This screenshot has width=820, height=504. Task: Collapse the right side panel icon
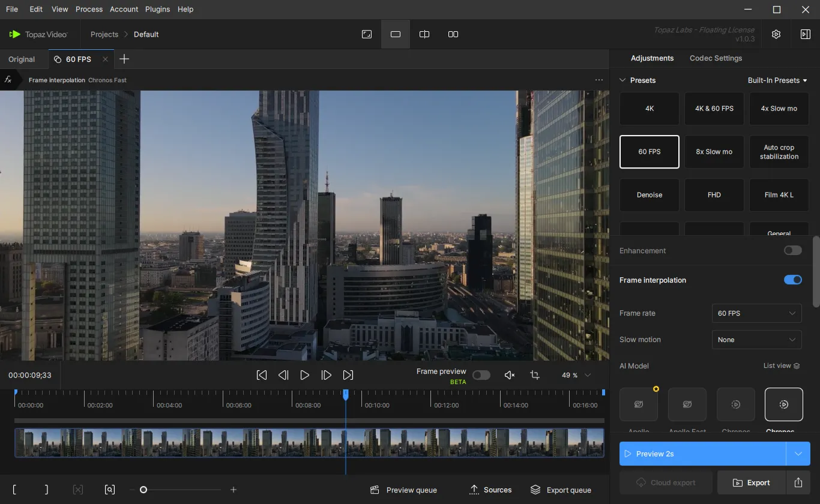coord(806,34)
